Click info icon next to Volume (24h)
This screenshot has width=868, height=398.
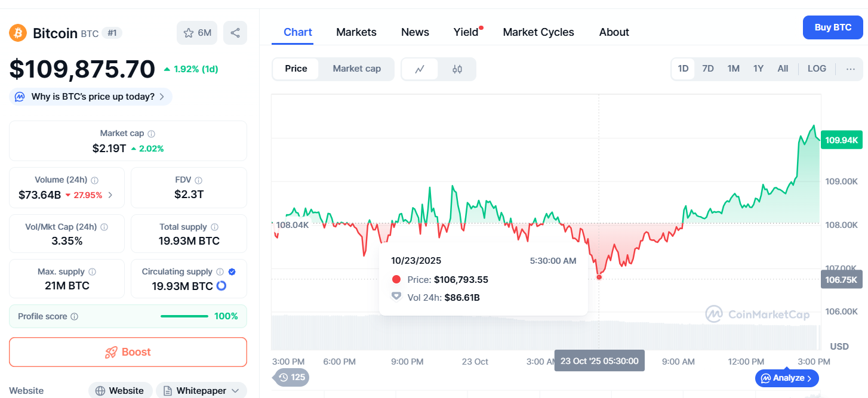[x=95, y=180]
